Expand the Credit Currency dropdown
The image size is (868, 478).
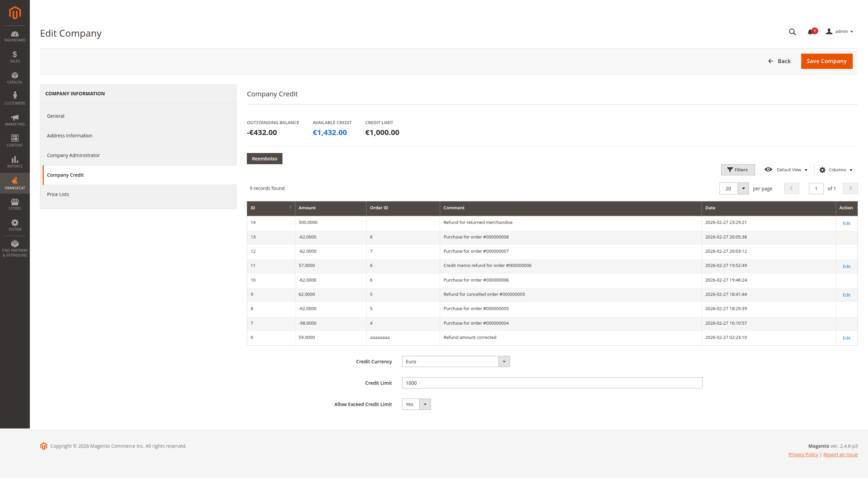pos(455,362)
